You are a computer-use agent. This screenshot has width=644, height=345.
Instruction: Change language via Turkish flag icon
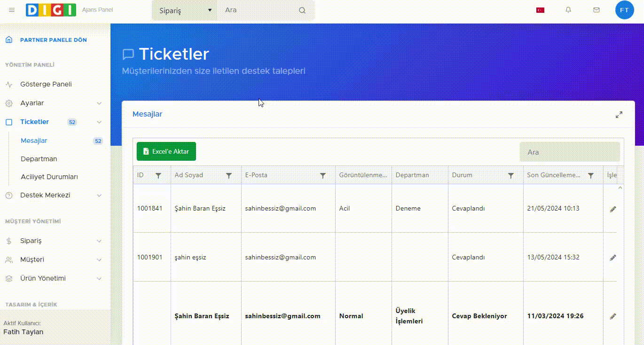[x=540, y=10]
